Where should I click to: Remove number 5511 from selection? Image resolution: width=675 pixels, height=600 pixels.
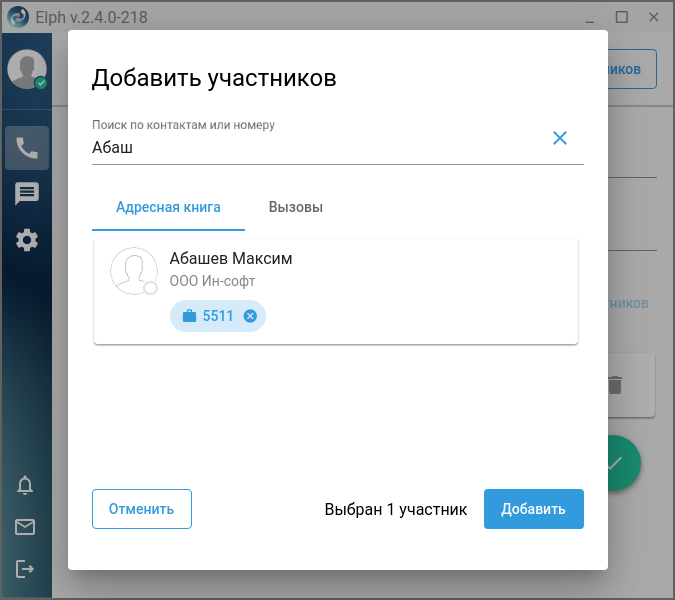click(x=250, y=316)
